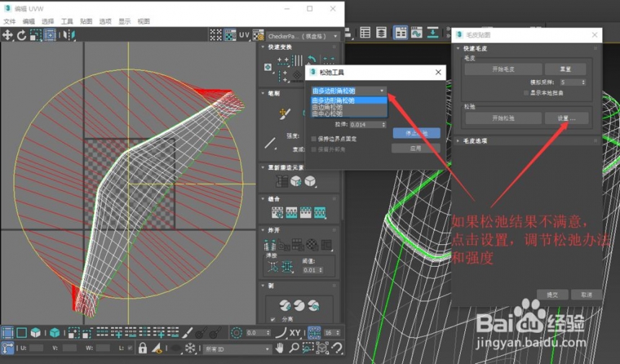620x364 pixels.
Task: Click 应用 in relax tool dialog
Action: tap(415, 148)
